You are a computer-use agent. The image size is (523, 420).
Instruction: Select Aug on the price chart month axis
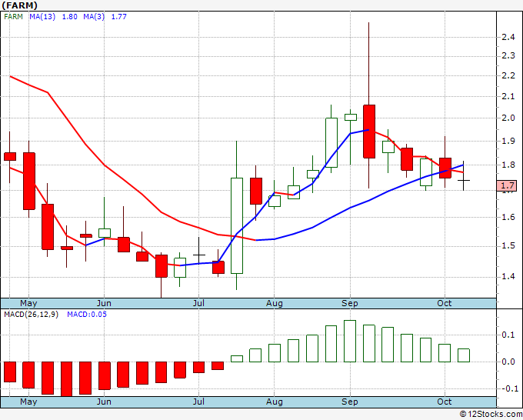274,303
